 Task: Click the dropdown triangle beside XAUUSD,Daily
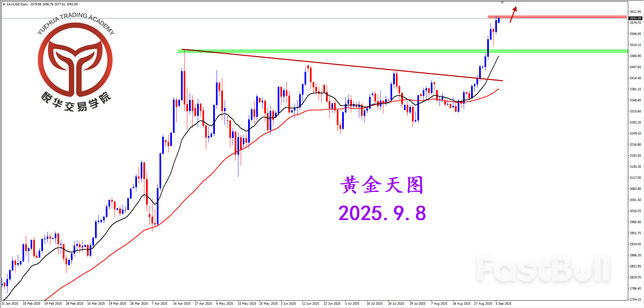(x=4, y=4)
